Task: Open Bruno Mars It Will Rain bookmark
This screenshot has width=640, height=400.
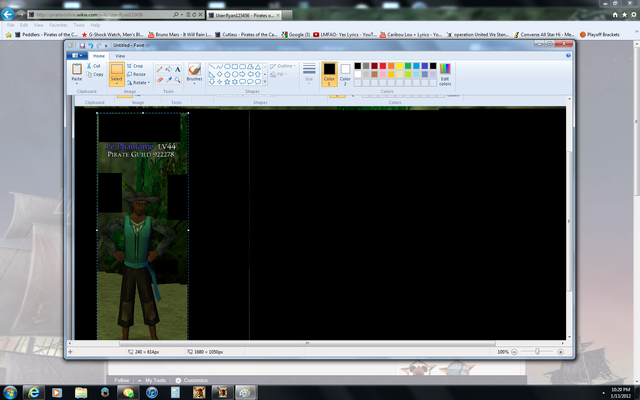Action: [x=180, y=35]
